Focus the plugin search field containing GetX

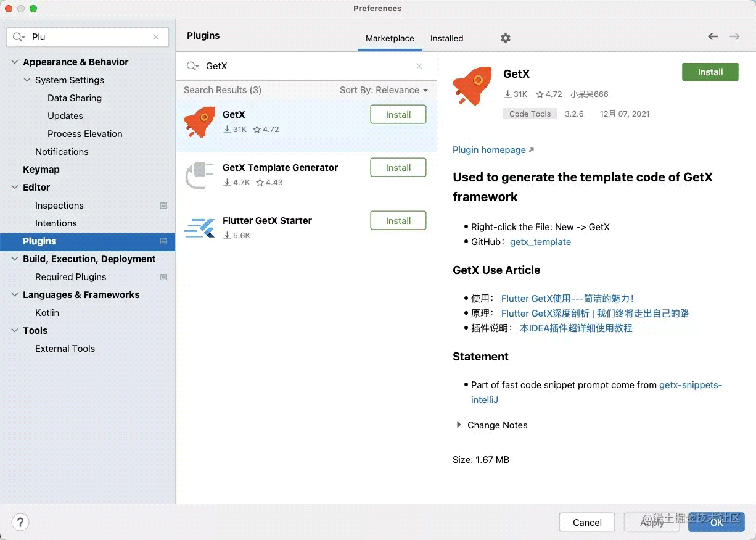[x=306, y=66]
